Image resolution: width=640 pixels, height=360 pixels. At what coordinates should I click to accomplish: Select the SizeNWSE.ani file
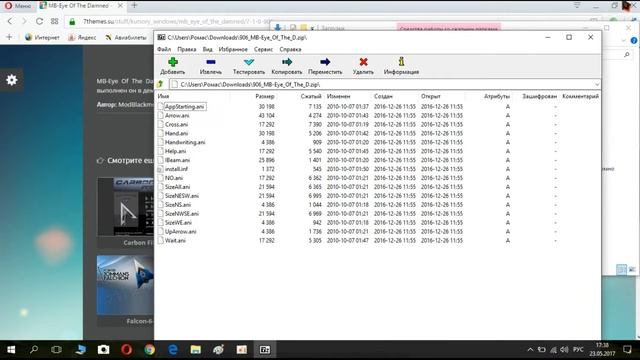(182, 214)
